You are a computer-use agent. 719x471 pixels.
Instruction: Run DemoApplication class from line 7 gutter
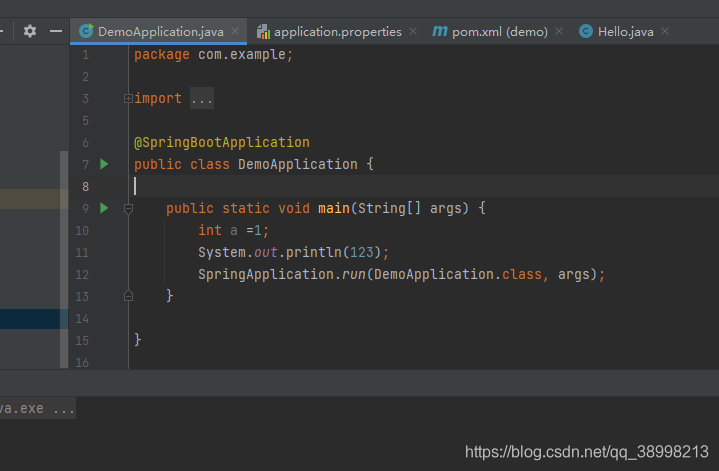coord(104,164)
